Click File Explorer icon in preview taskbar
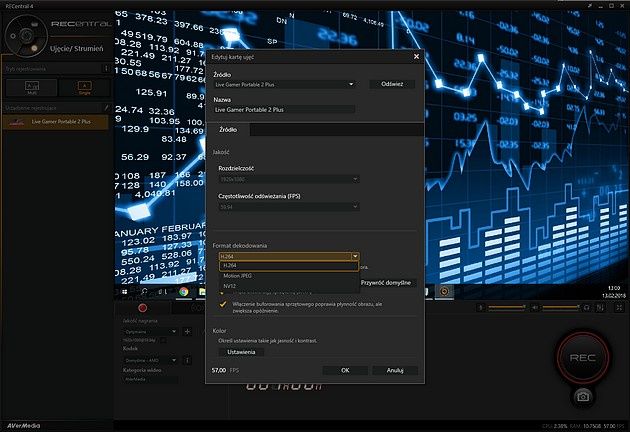This screenshot has width=630, height=432. tap(202, 292)
